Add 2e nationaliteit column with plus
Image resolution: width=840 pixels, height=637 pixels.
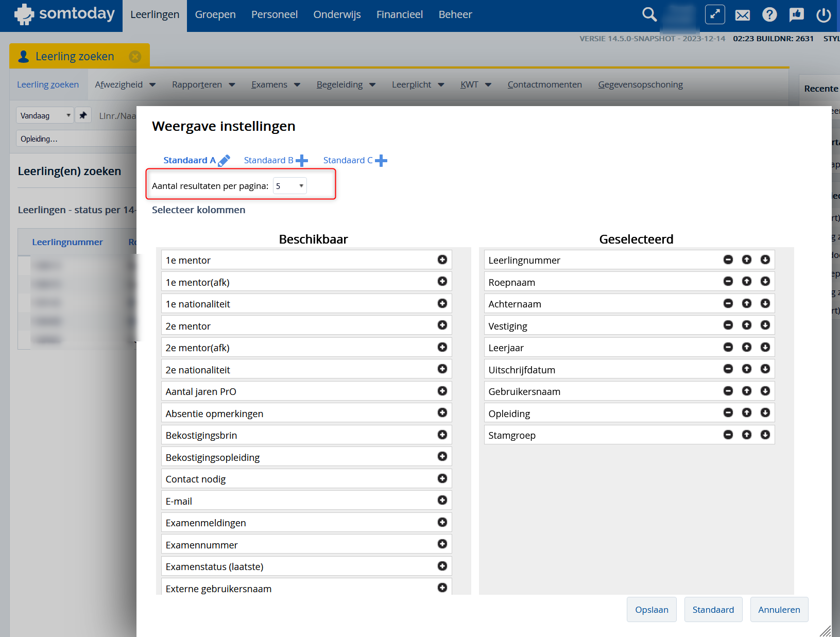point(442,369)
